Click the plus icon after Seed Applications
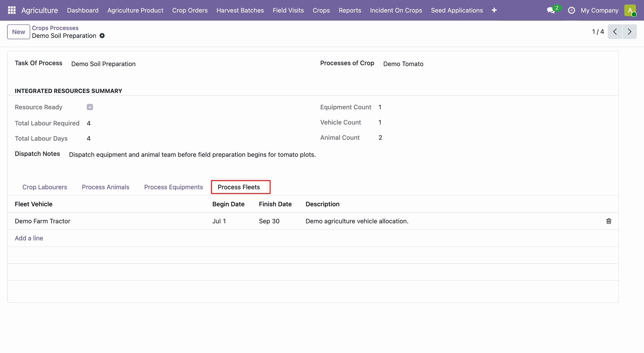 coord(494,10)
